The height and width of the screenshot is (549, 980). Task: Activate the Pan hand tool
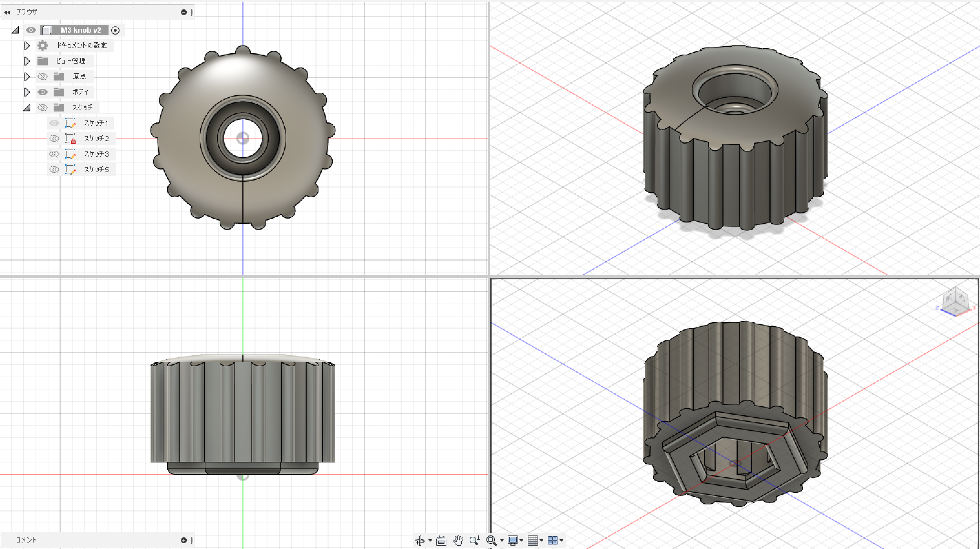coord(458,540)
